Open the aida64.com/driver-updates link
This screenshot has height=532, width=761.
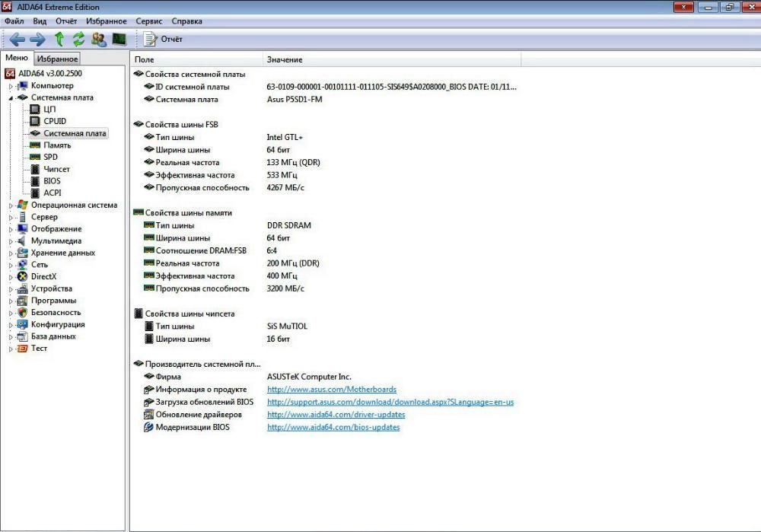[x=336, y=415]
